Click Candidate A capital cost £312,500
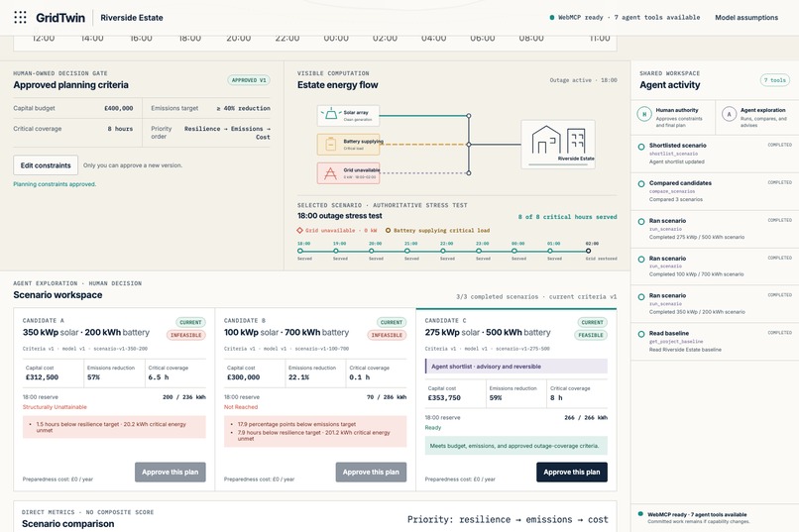799x532 pixels. (42, 377)
